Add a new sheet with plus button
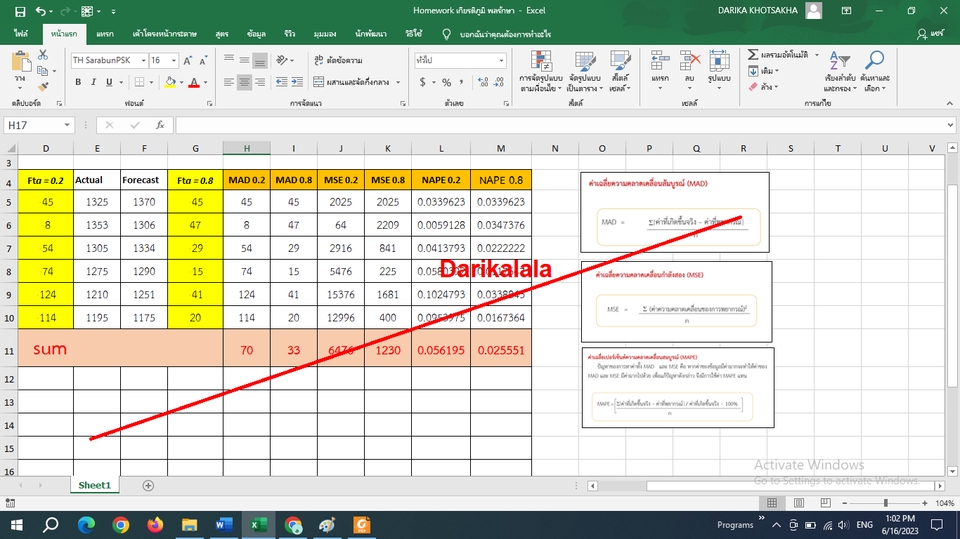960x539 pixels. tap(148, 486)
